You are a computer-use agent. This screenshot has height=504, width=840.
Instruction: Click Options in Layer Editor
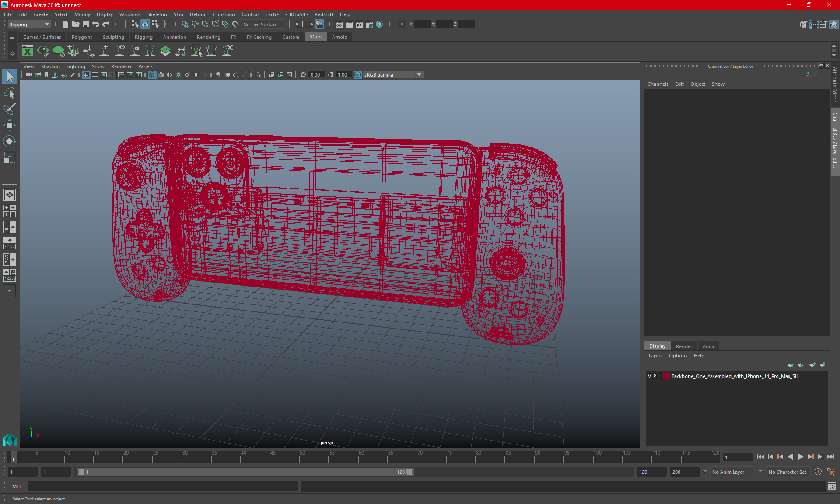pyautogui.click(x=678, y=356)
